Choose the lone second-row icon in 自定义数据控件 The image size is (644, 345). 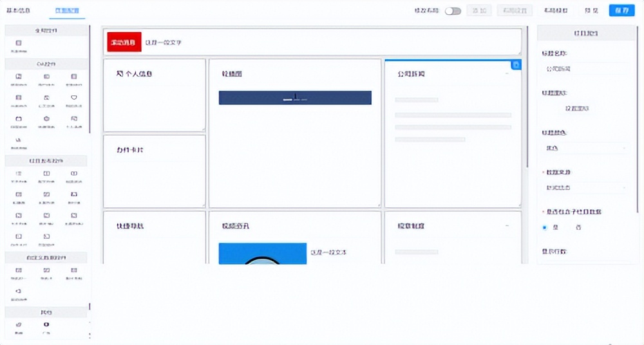[x=19, y=291]
